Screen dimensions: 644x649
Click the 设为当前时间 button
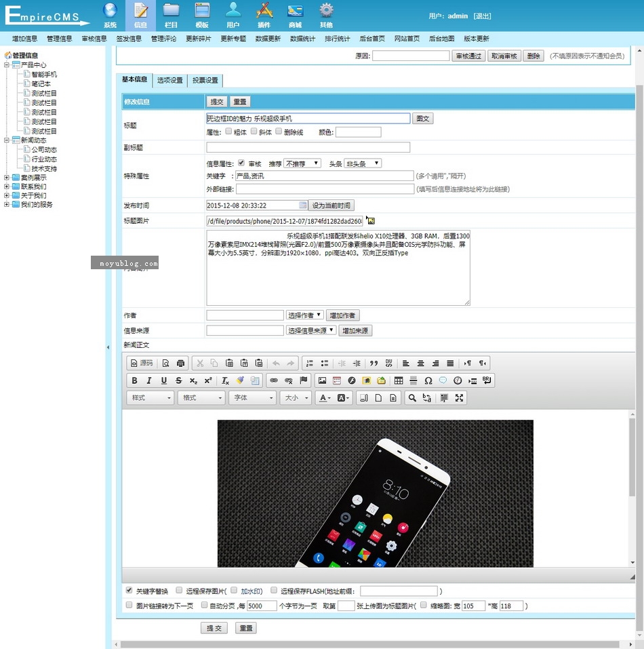point(331,205)
